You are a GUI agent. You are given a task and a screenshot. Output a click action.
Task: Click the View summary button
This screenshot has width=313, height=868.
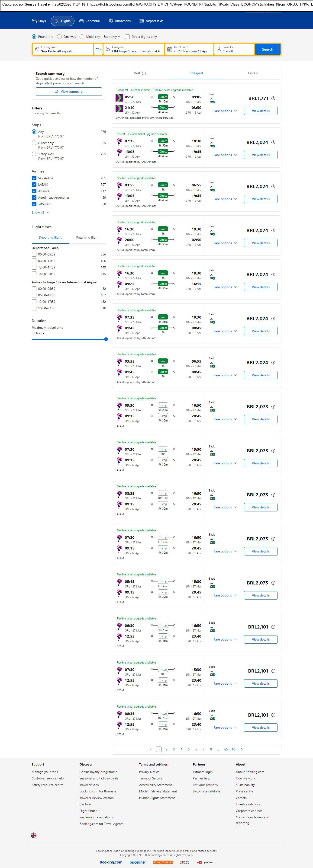pyautogui.click(x=69, y=92)
